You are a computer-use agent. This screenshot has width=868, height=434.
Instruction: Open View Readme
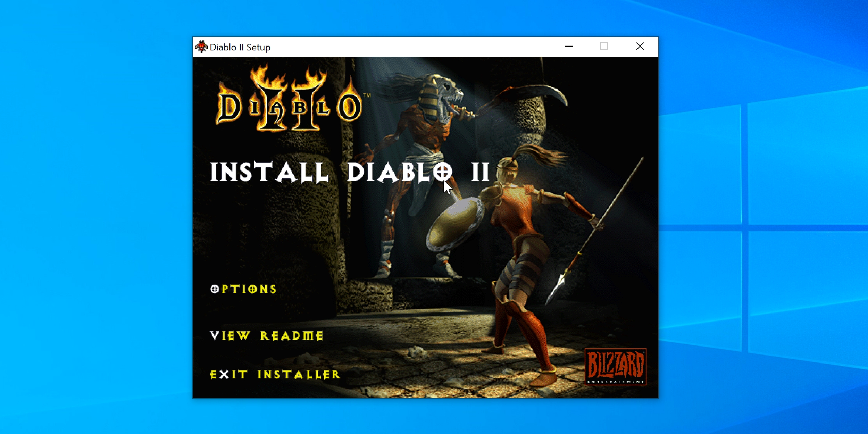267,336
